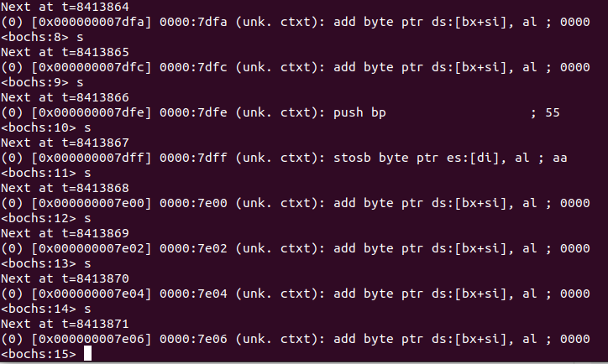This screenshot has width=608, height=364.
Task: Click the Next at t=8413864 line
Action: click(x=65, y=7)
